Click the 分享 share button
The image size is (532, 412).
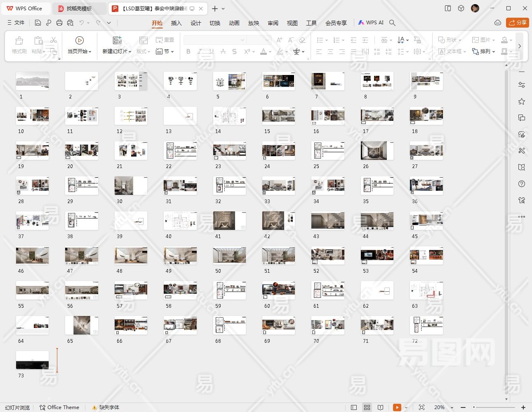(517, 23)
